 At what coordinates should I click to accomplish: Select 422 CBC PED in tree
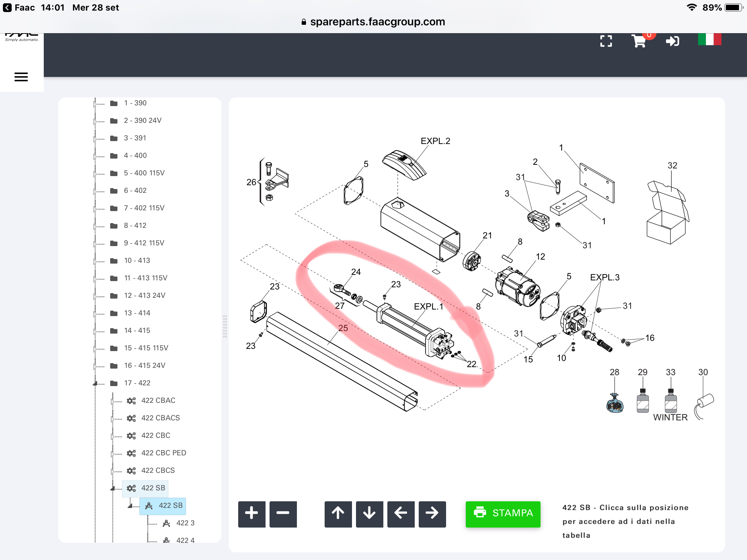coord(163,453)
